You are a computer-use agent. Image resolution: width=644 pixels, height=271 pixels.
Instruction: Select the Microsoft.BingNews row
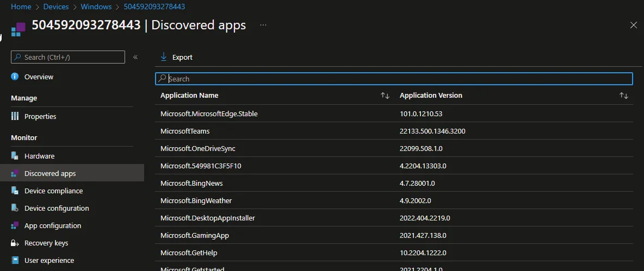coord(394,183)
